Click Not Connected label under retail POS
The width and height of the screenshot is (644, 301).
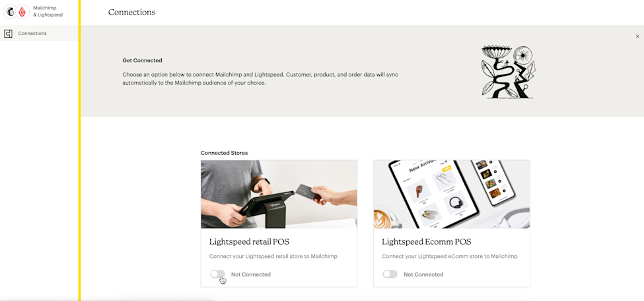click(x=251, y=275)
